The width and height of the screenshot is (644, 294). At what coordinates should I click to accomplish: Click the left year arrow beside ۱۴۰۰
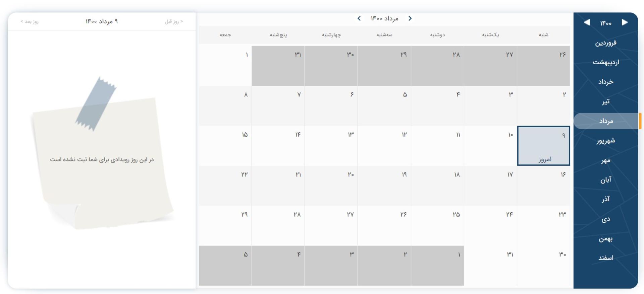[x=587, y=22]
